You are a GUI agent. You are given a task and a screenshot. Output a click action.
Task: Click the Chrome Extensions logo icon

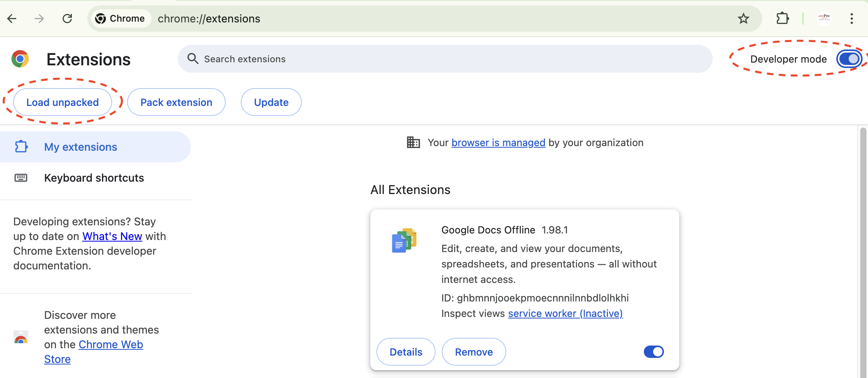[x=20, y=59]
